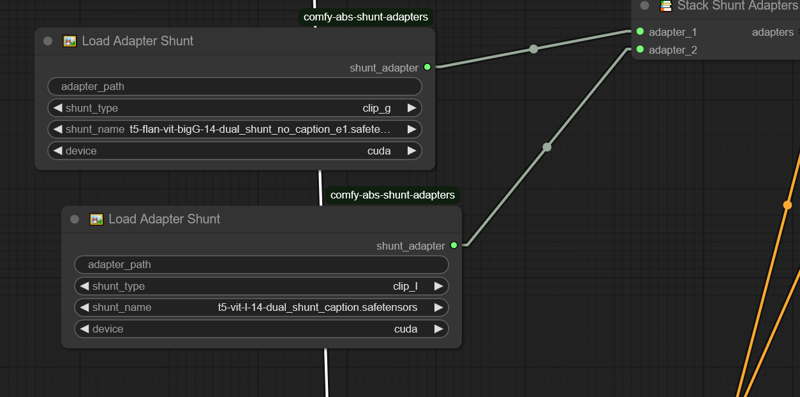Click the adapter_2 input socket

(x=640, y=49)
